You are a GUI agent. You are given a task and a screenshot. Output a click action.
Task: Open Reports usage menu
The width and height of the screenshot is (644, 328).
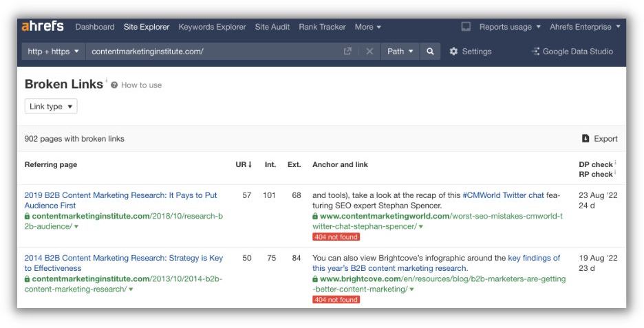coord(510,27)
